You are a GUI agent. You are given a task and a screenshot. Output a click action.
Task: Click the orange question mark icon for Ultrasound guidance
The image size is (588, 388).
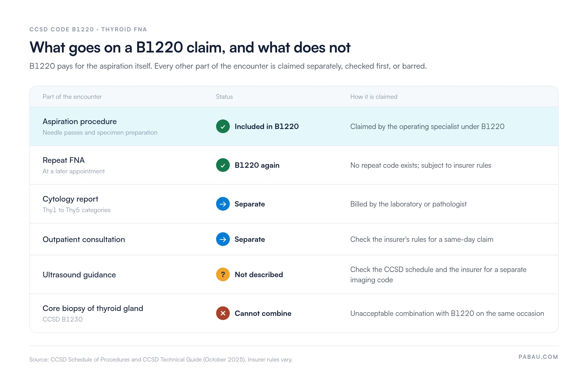click(x=223, y=274)
